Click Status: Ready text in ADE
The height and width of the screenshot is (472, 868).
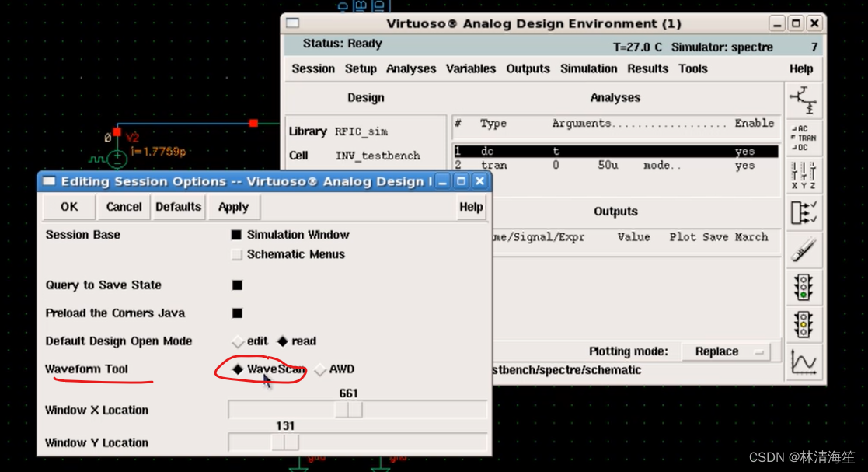[342, 44]
